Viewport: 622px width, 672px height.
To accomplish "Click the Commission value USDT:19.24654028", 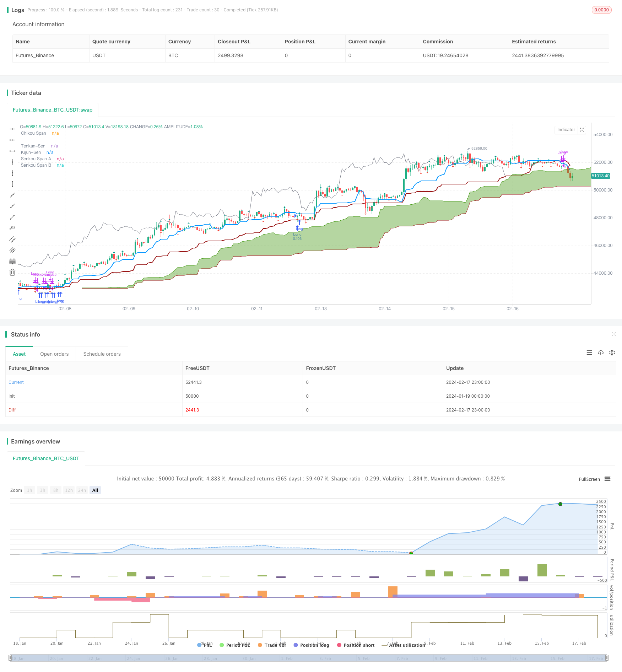I will 445,55.
